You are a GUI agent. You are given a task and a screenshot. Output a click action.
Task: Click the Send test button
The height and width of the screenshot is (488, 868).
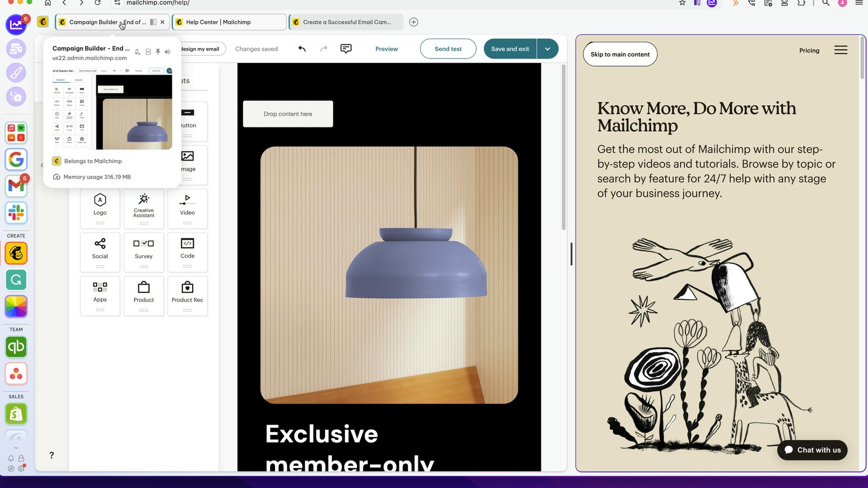(448, 49)
